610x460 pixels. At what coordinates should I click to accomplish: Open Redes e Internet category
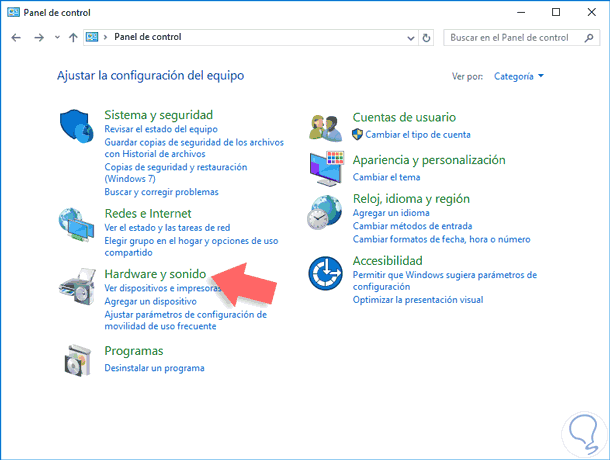click(148, 213)
